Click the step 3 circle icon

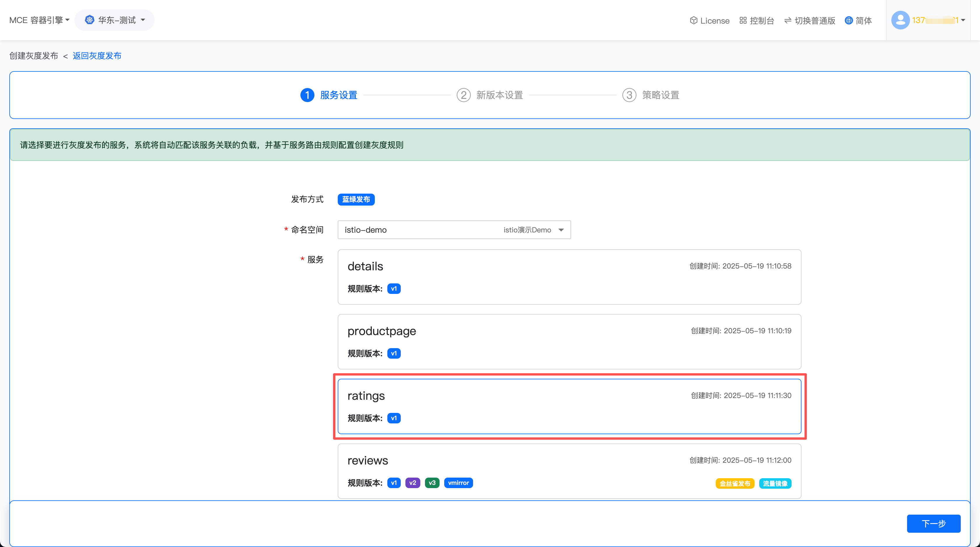click(629, 95)
